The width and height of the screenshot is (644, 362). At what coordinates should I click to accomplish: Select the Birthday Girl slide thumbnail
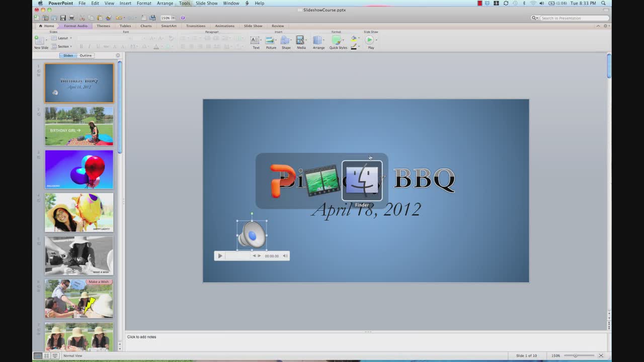coord(79,126)
